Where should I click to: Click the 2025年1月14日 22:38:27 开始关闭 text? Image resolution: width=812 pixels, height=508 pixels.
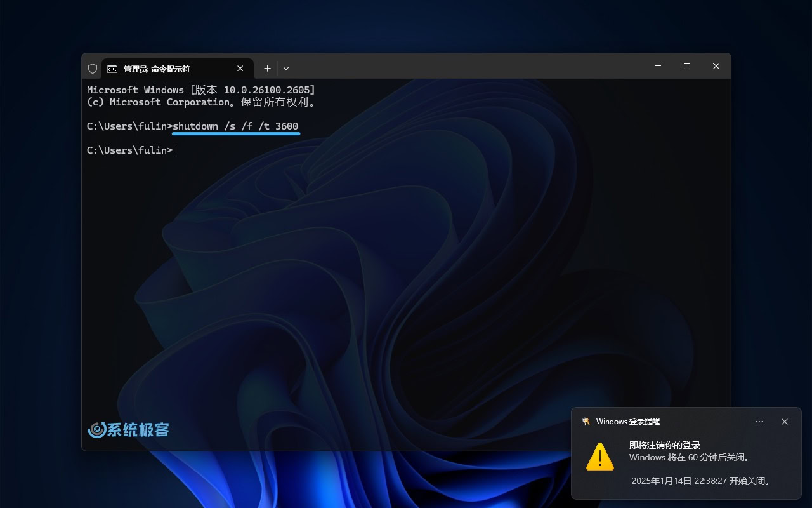pos(701,481)
